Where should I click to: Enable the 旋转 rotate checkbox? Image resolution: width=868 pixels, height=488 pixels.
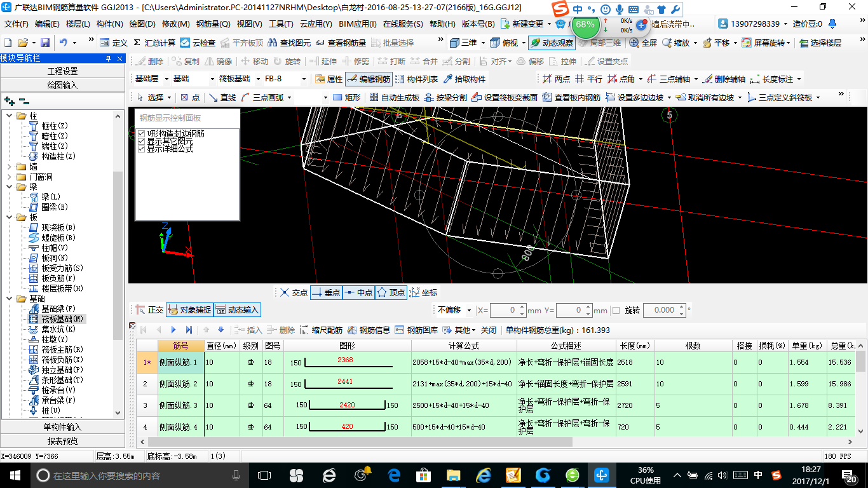click(x=616, y=310)
